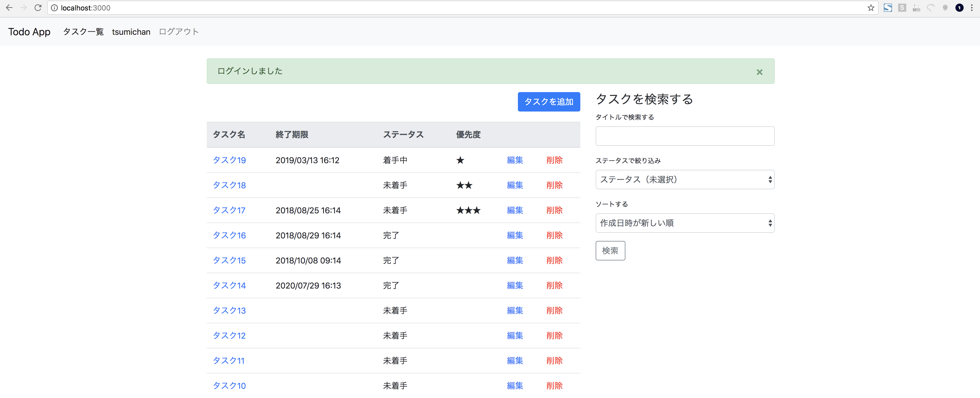
Task: Click the タスクを追加 button
Action: (549, 102)
